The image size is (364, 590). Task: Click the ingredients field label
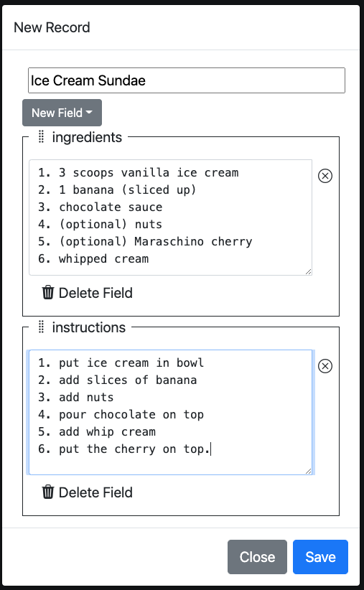(x=87, y=137)
